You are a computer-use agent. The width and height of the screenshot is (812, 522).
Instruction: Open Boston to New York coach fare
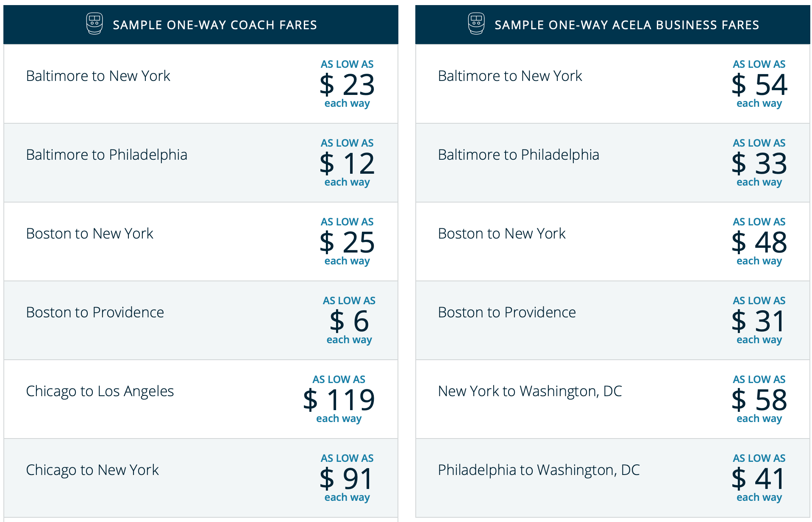(x=89, y=234)
